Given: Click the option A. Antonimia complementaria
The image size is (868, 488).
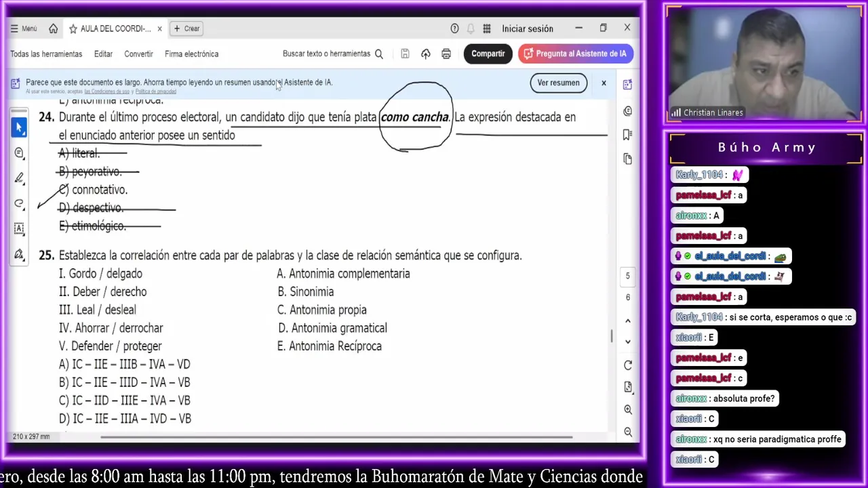Looking at the screenshot, I should point(343,274).
